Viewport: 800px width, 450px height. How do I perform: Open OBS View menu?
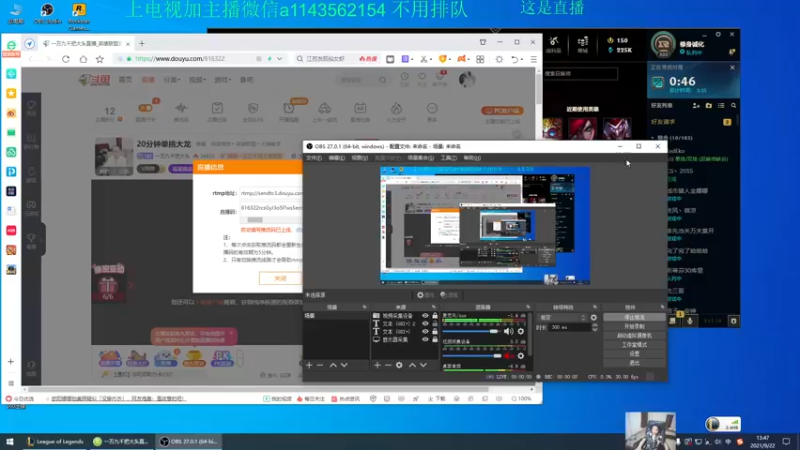[x=360, y=158]
